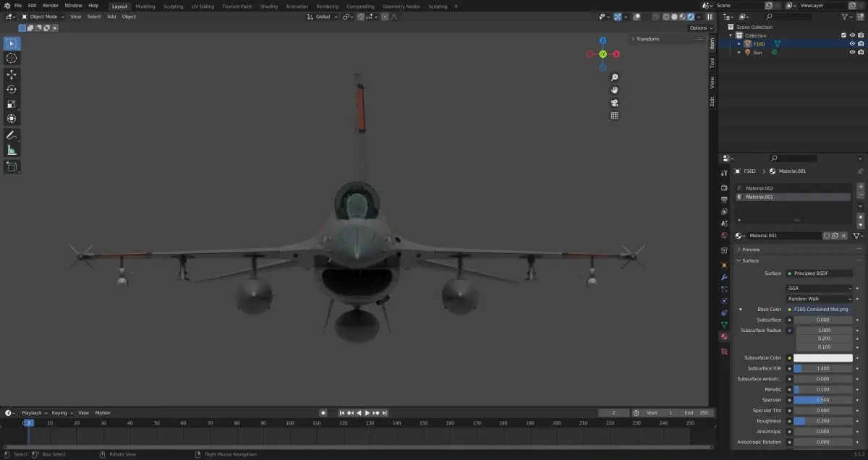Image resolution: width=868 pixels, height=460 pixels.
Task: Open the GGX distribution dropdown
Action: click(820, 288)
